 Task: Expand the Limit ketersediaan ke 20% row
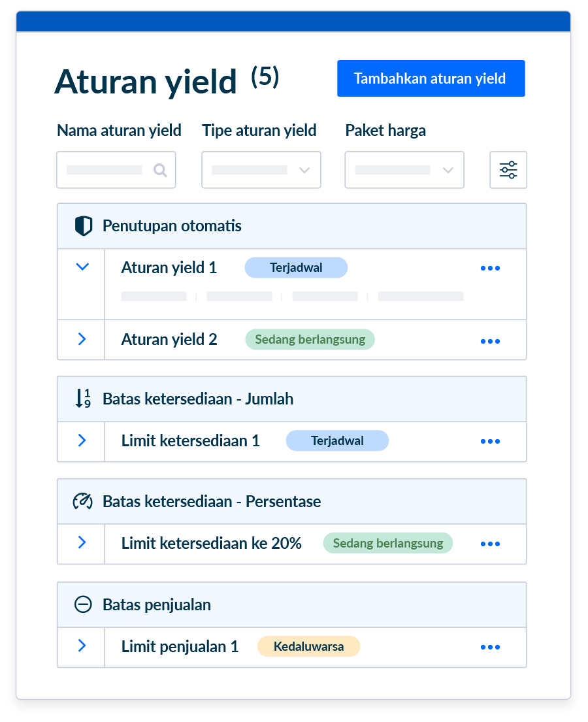coord(82,543)
